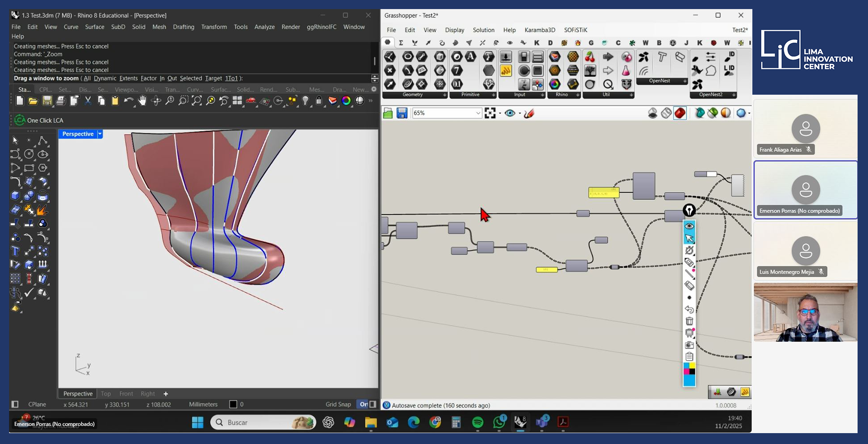Click One Click LCA button

(39, 121)
